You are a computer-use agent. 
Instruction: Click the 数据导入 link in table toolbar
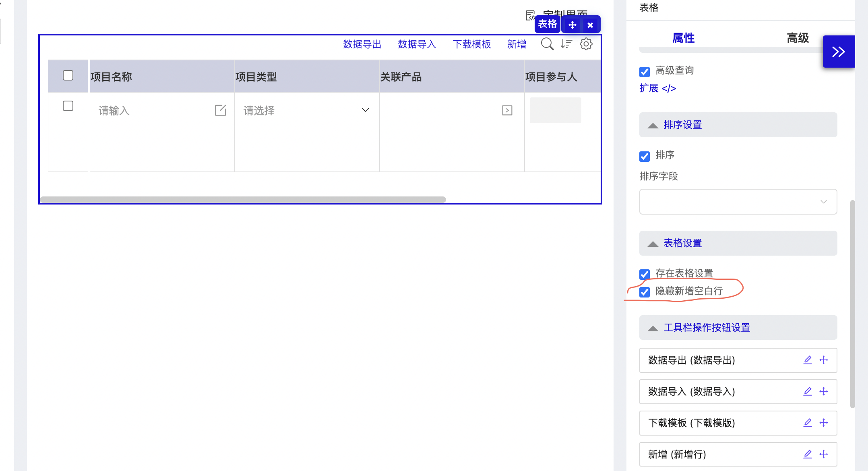coord(417,44)
